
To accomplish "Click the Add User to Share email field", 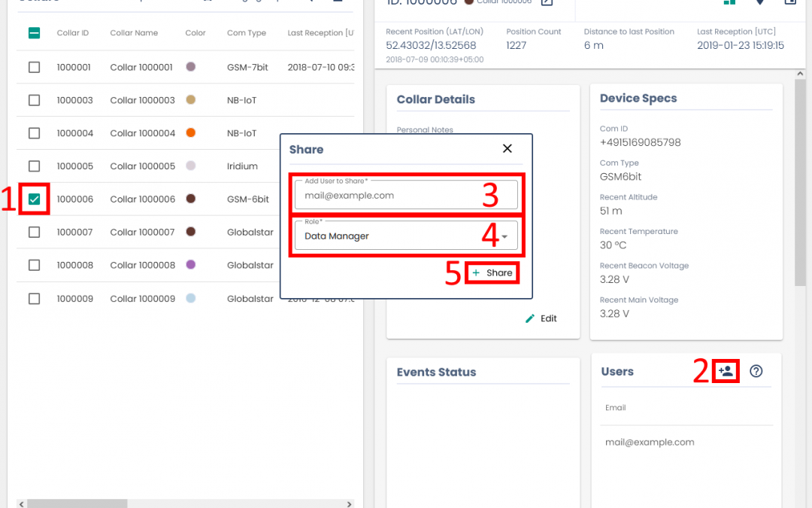I will pos(406,195).
